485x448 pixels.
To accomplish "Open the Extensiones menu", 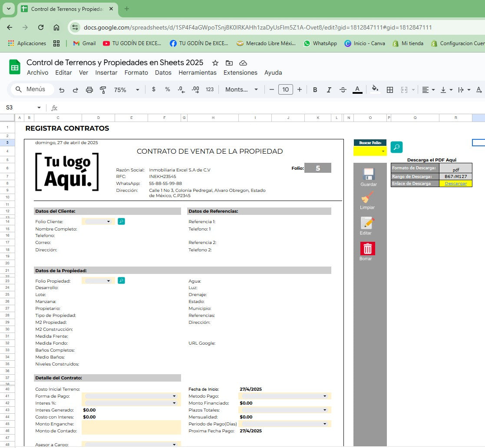I will 240,72.
